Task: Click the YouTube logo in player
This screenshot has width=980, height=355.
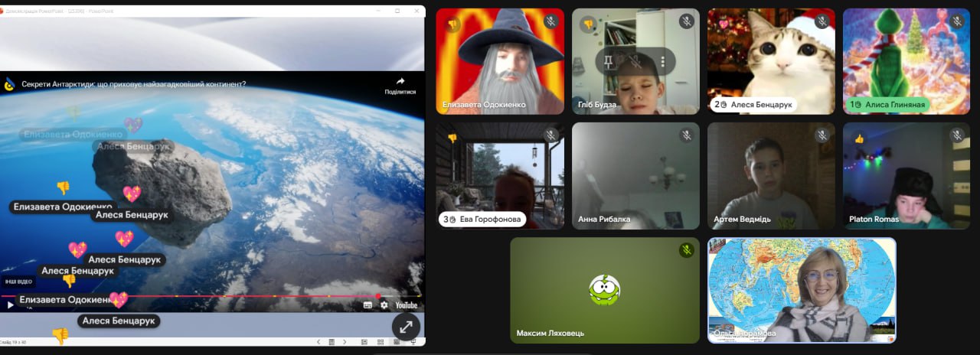Action: click(406, 305)
